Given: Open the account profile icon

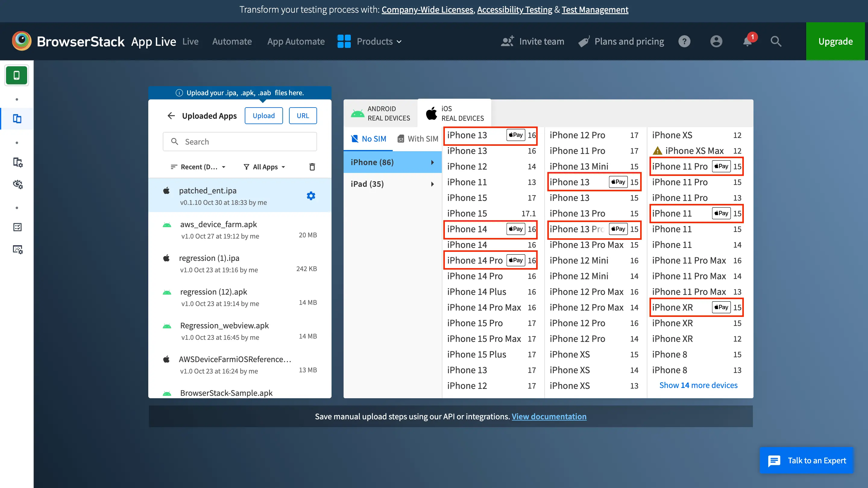Looking at the screenshot, I should click(x=716, y=42).
